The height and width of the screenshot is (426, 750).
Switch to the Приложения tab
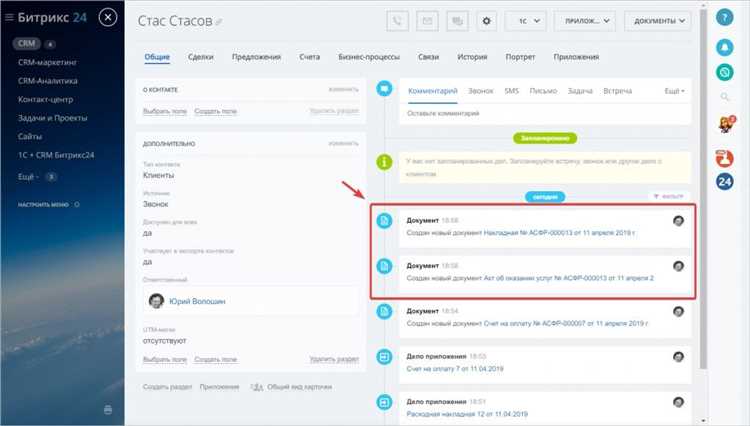coord(576,57)
